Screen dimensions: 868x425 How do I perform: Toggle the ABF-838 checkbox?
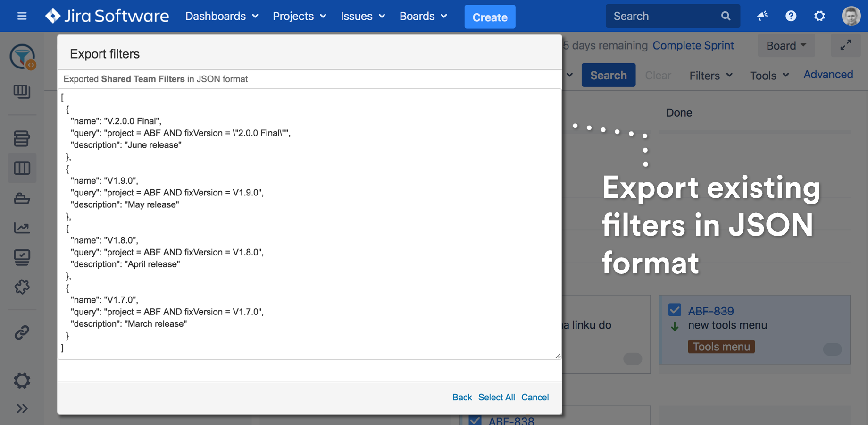[475, 420]
